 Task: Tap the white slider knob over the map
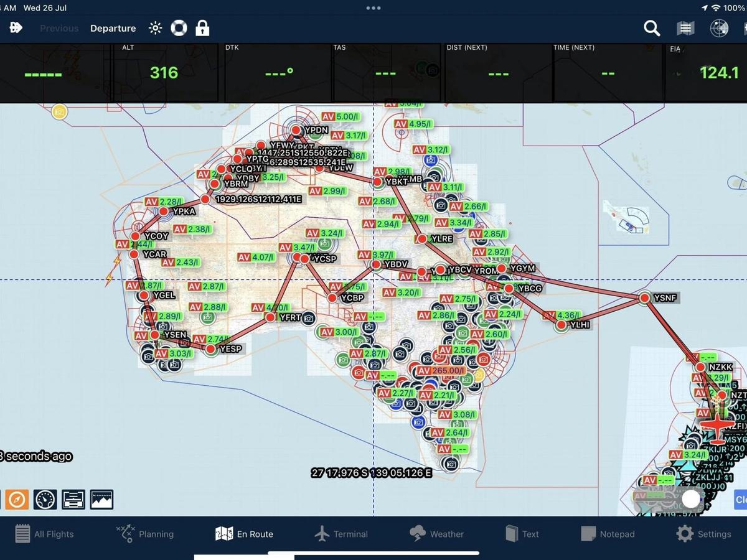coord(691,499)
